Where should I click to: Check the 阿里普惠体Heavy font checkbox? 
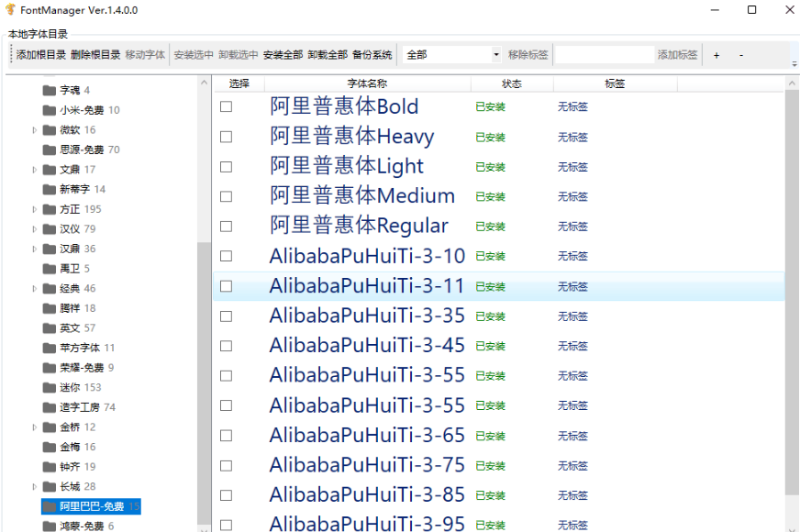pyautogui.click(x=226, y=137)
